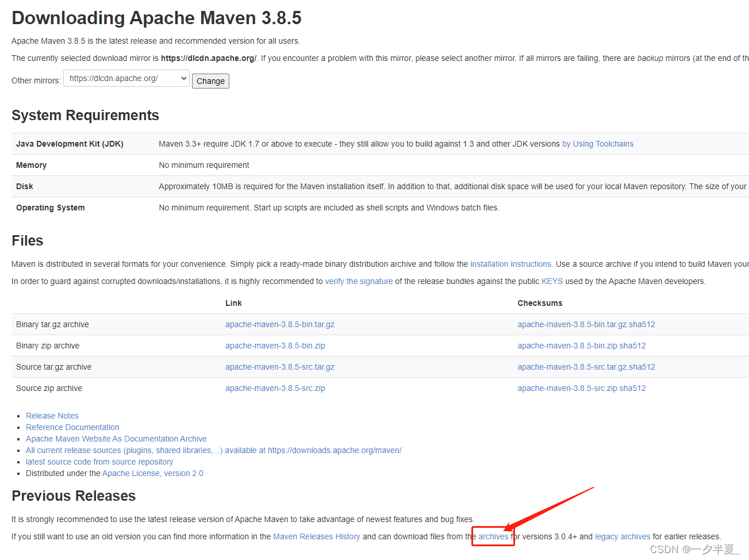Image resolution: width=749 pixels, height=560 pixels.
Task: Click the Binary zip archive cell
Action: [48, 346]
